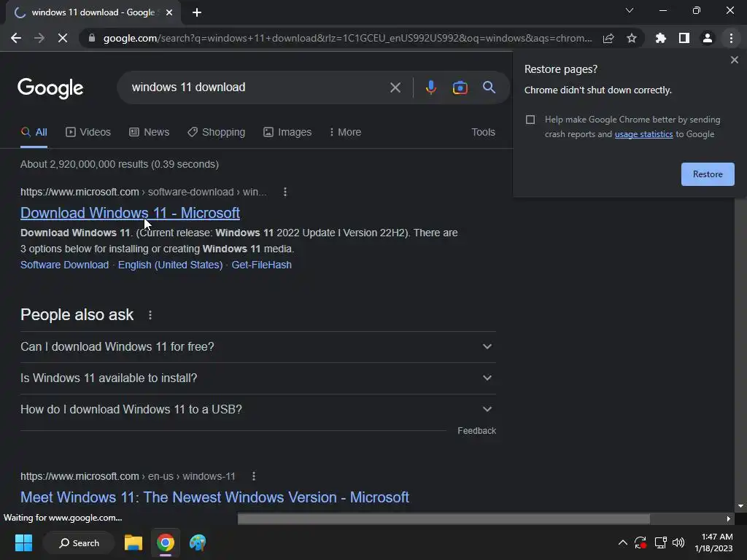Viewport: 747px width, 560px height.
Task: Open the taskbar Search box
Action: [79, 542]
